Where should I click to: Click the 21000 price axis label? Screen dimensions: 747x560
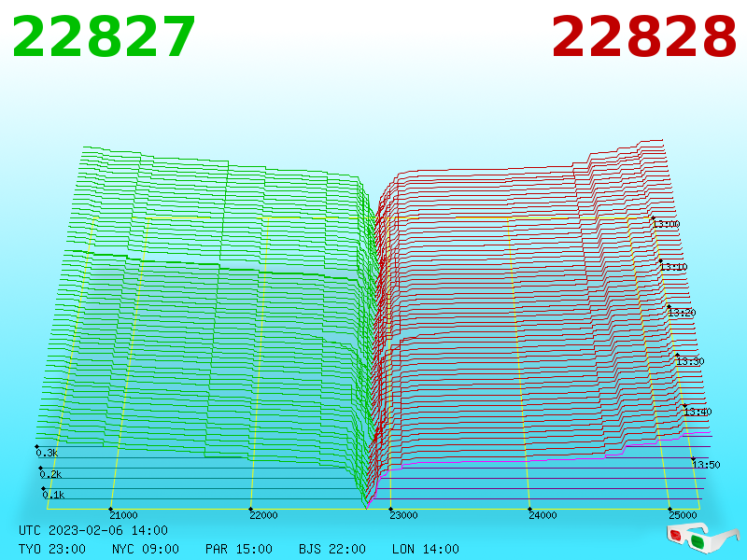point(123,515)
